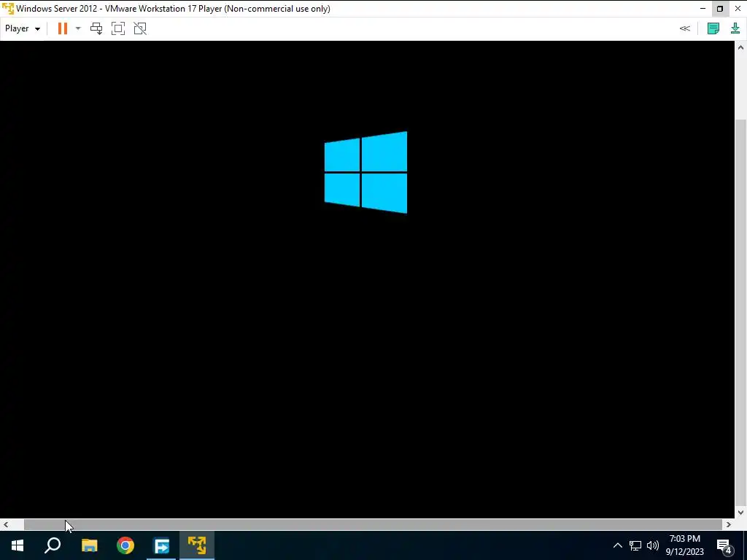747x560 pixels.
Task: Restore down the VMware window
Action: pos(720,9)
